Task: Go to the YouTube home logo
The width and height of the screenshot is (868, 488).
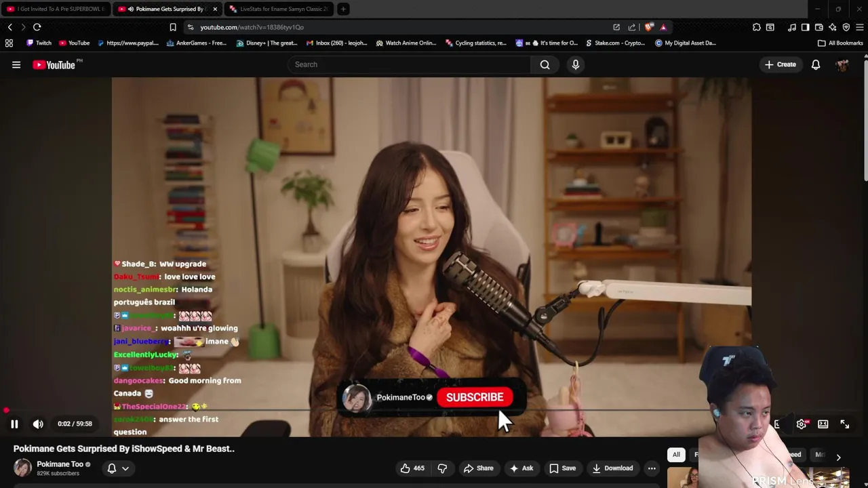Action: click(54, 64)
